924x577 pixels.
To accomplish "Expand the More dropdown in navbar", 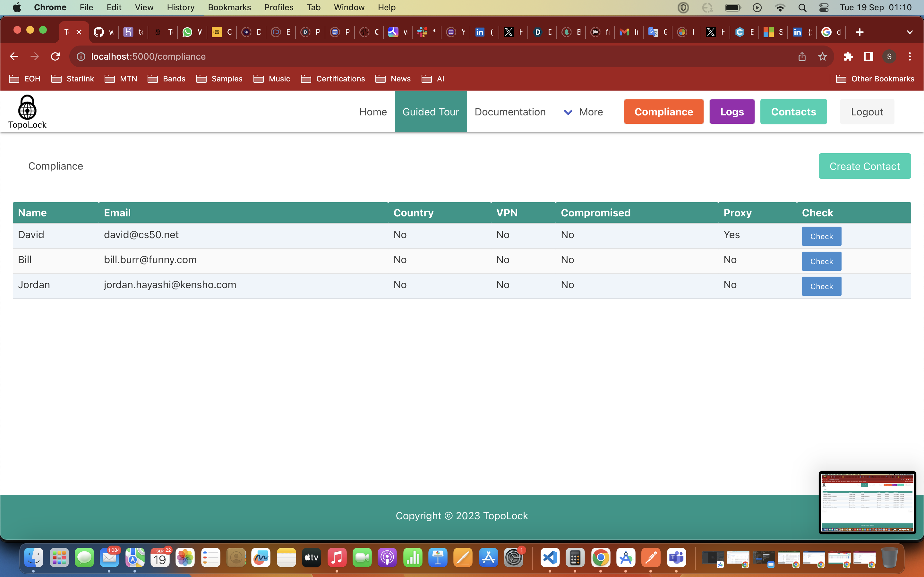I will 584,112.
